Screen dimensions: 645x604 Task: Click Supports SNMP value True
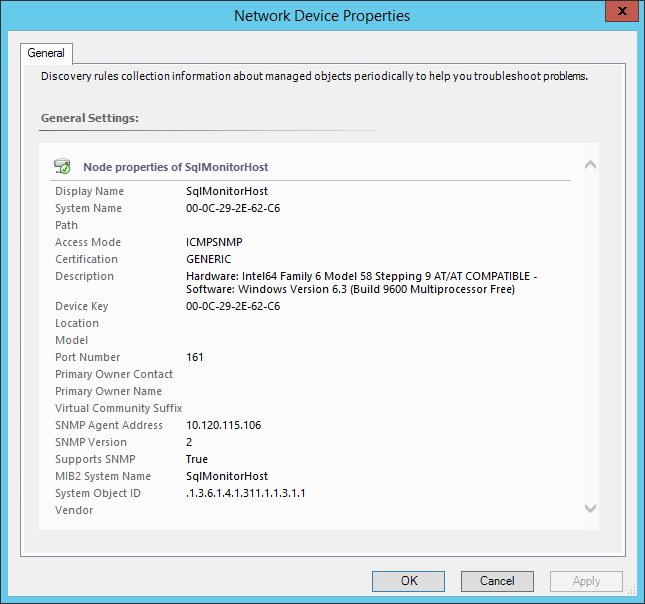click(x=197, y=459)
